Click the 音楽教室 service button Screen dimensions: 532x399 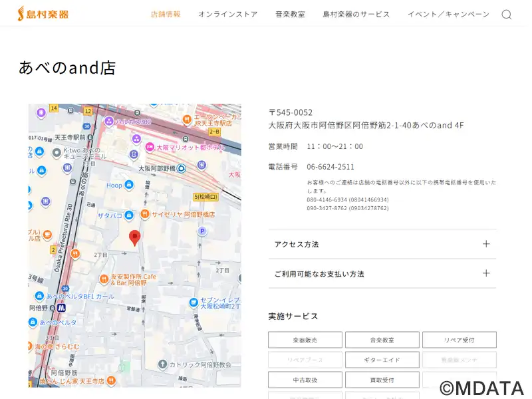click(382, 340)
